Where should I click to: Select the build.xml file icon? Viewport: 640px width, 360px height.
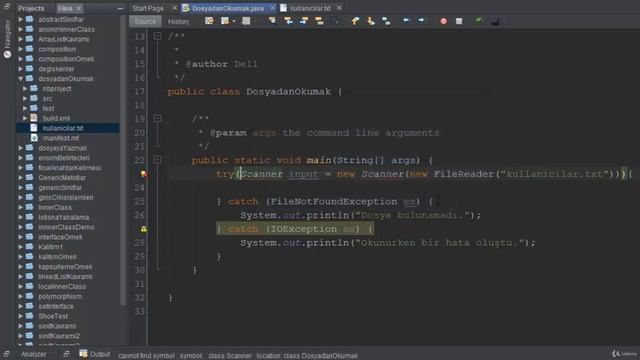point(34,118)
